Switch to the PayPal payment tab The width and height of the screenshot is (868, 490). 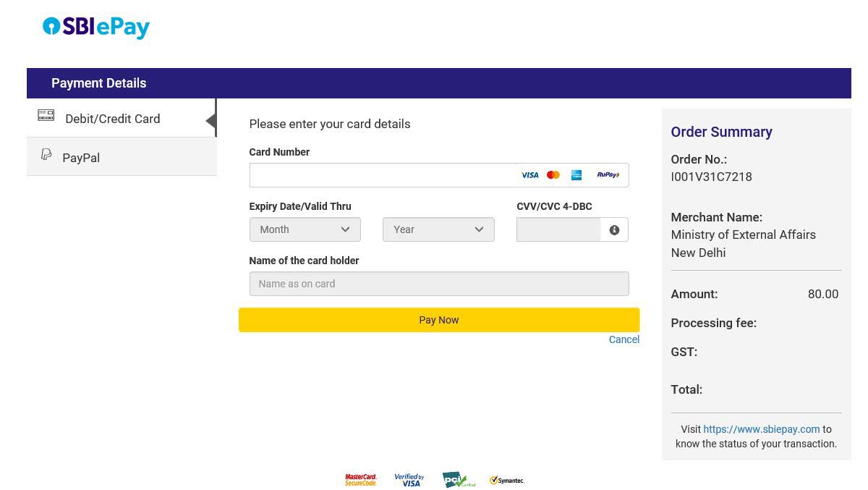click(81, 158)
